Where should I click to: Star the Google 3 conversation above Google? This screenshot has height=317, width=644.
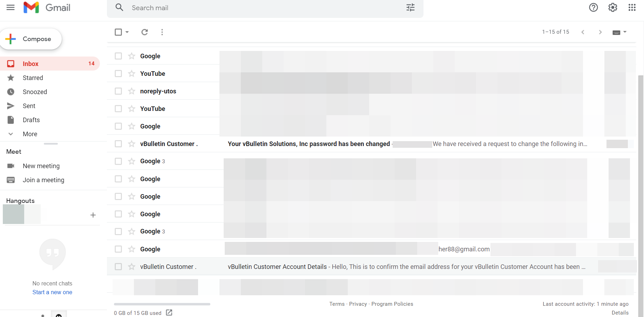point(131,161)
